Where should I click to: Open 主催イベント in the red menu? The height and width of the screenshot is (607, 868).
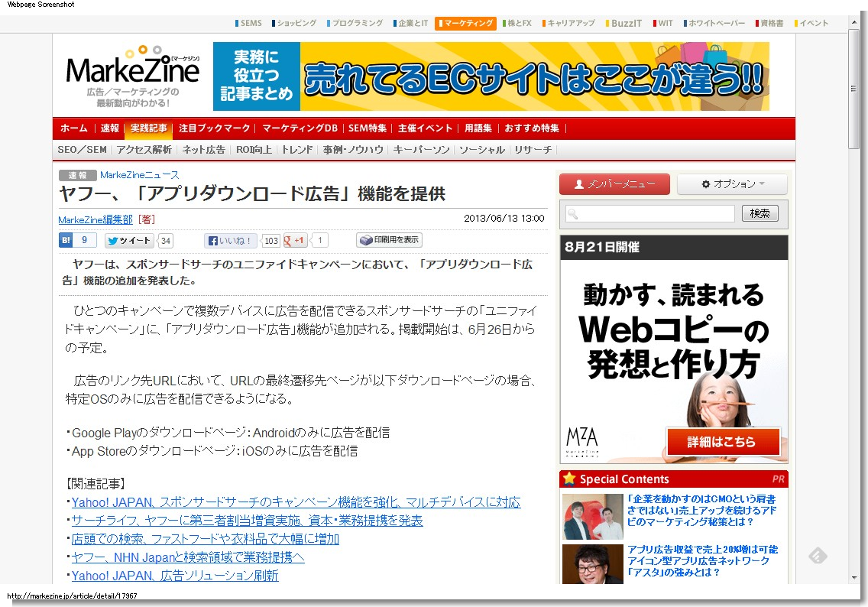coord(425,128)
